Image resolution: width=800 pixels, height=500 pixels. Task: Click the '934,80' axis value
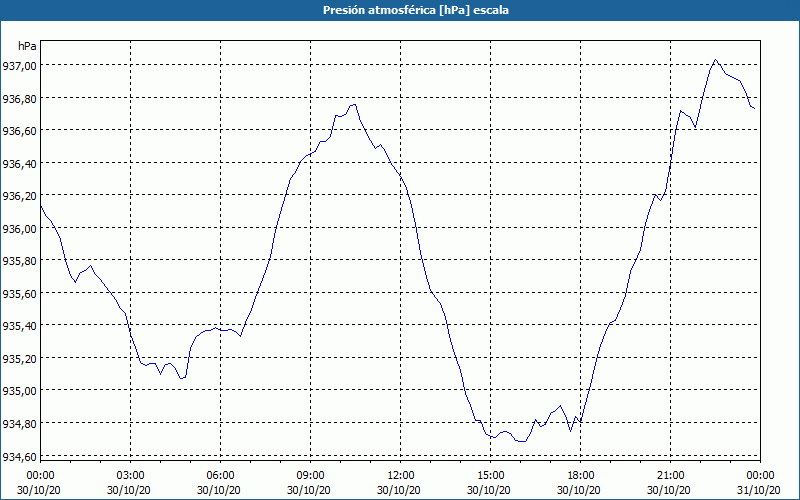pyautogui.click(x=20, y=423)
